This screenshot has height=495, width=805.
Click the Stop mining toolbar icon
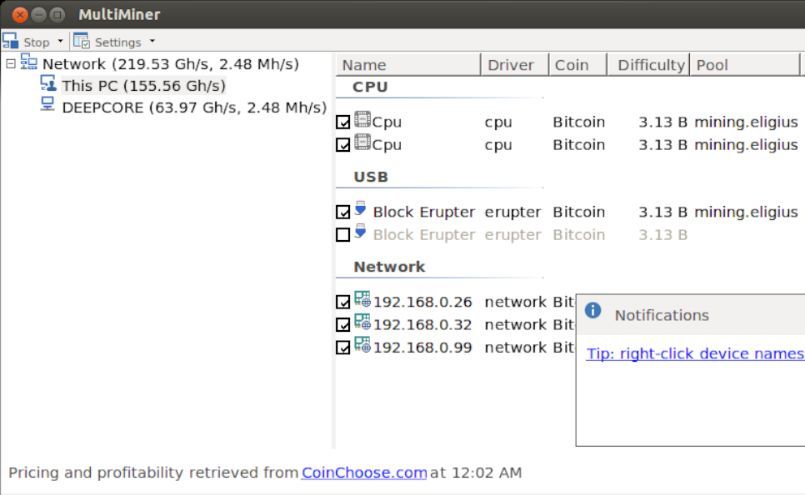point(10,41)
